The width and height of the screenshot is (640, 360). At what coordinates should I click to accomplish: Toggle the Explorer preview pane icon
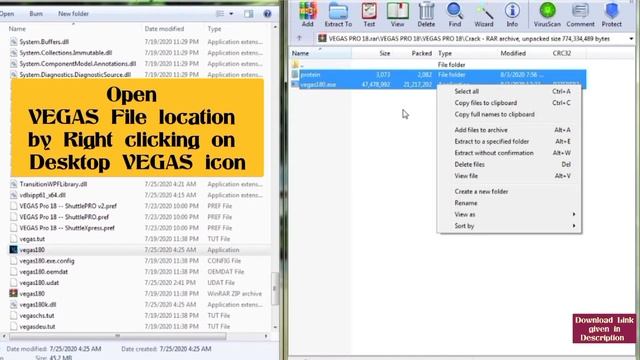249,14
